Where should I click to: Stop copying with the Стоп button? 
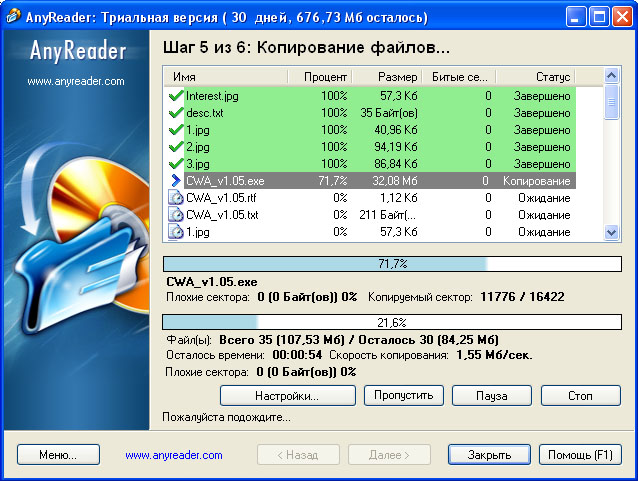(580, 396)
